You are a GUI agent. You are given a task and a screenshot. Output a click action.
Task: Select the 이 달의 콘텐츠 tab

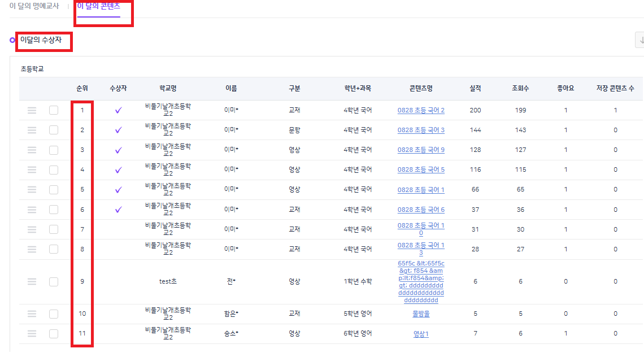pos(99,6)
